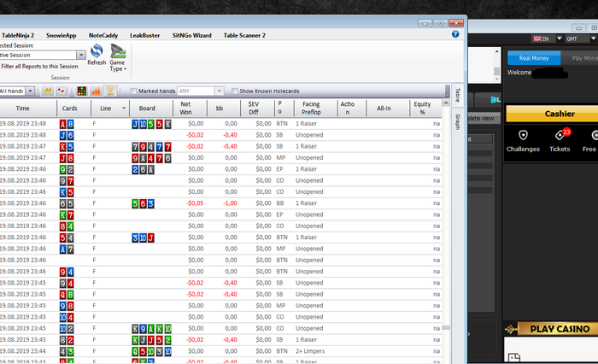Expand the Selected Session dropdown
The height and width of the screenshot is (364, 598).
(x=81, y=55)
